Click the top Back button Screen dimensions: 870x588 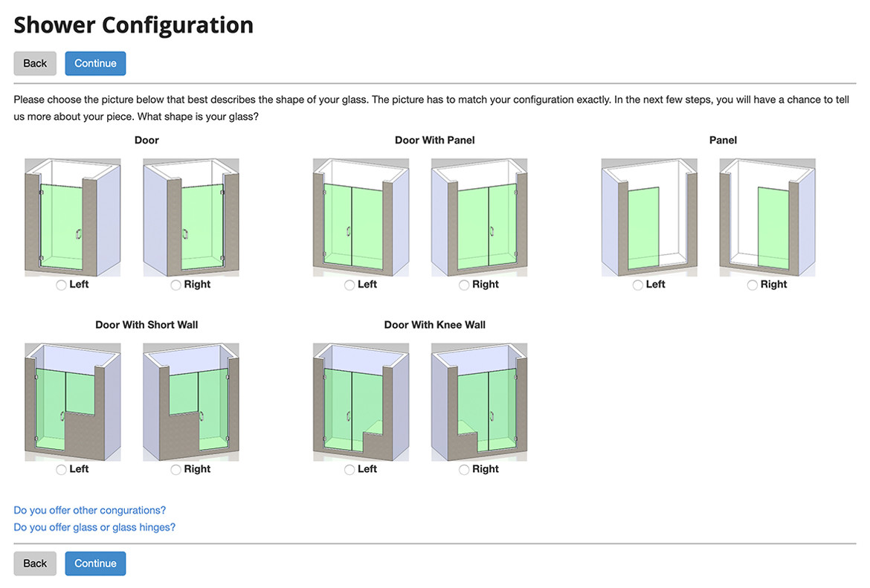point(35,63)
